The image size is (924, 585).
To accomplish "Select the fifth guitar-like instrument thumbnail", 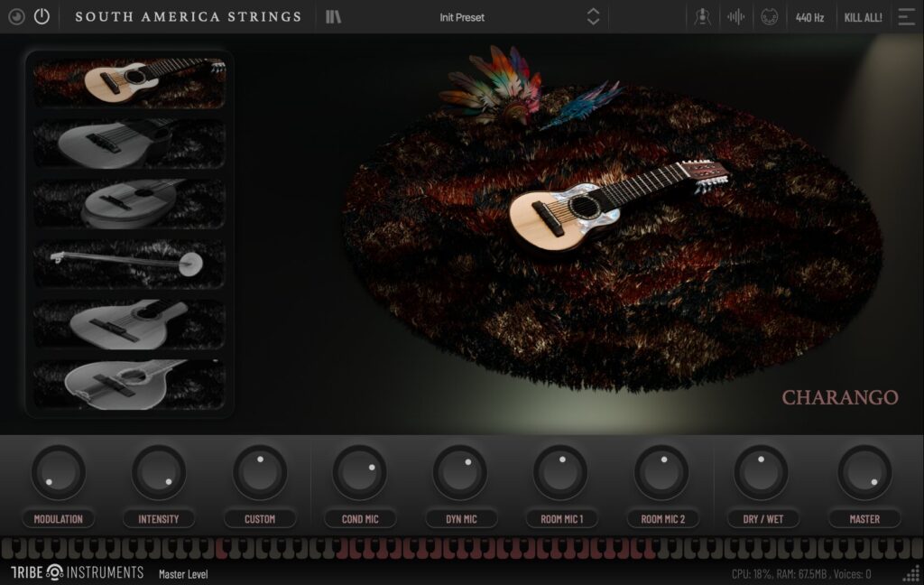I will pyautogui.click(x=129, y=324).
